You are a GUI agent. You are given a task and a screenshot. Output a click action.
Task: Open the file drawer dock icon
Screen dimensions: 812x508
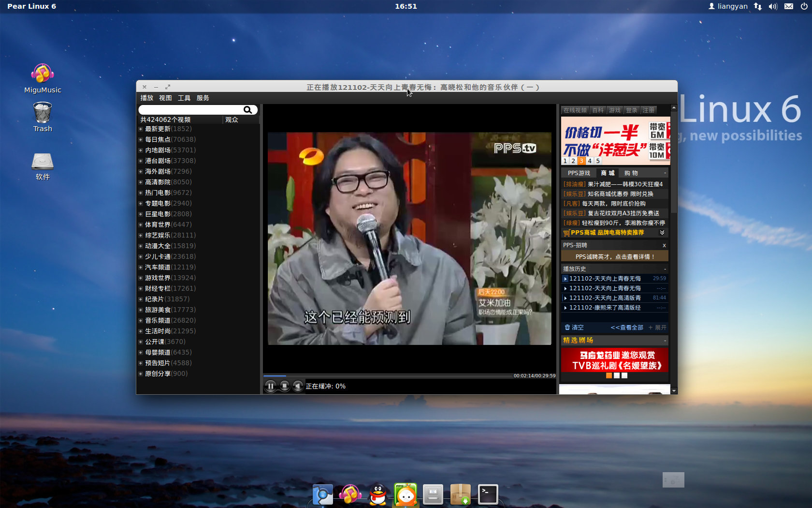(433, 494)
